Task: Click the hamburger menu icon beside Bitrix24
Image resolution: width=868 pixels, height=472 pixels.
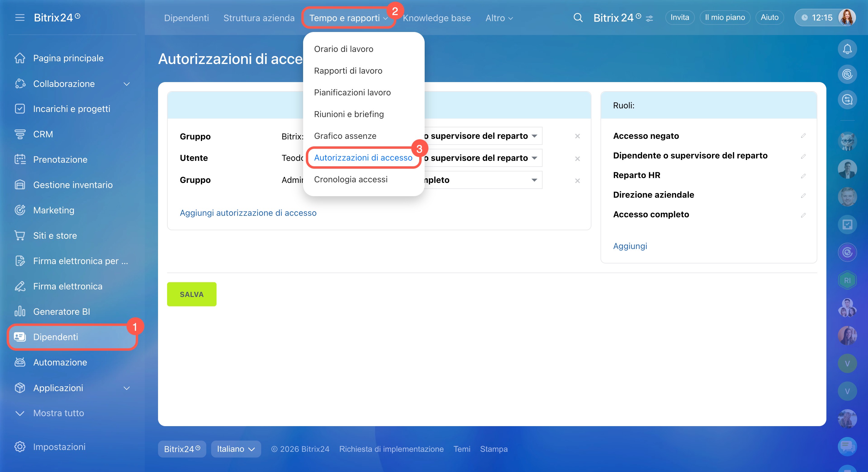Action: coord(20,18)
